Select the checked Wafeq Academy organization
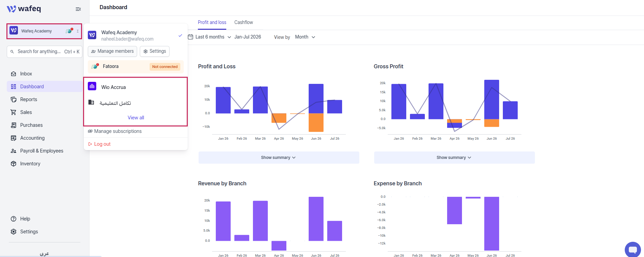This screenshot has height=257, width=644. coord(135,36)
